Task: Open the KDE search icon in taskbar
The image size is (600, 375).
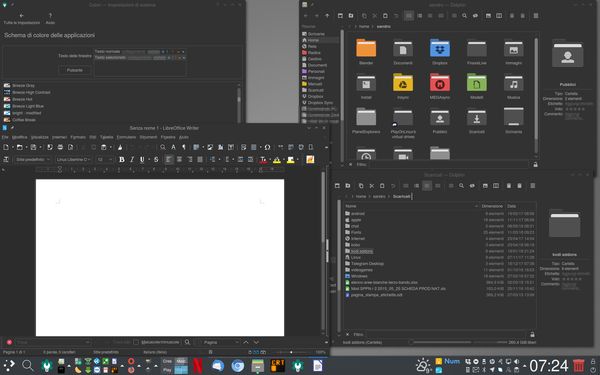Action: (28, 365)
